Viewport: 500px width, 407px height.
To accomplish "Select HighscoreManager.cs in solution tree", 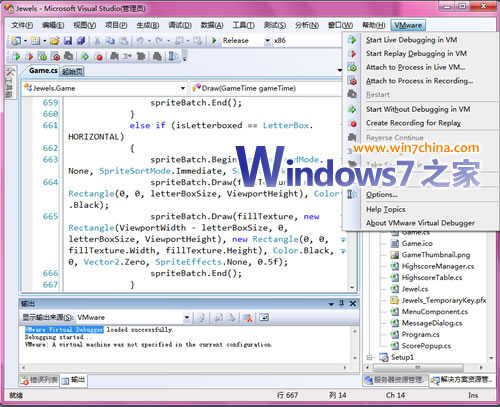I will (438, 266).
